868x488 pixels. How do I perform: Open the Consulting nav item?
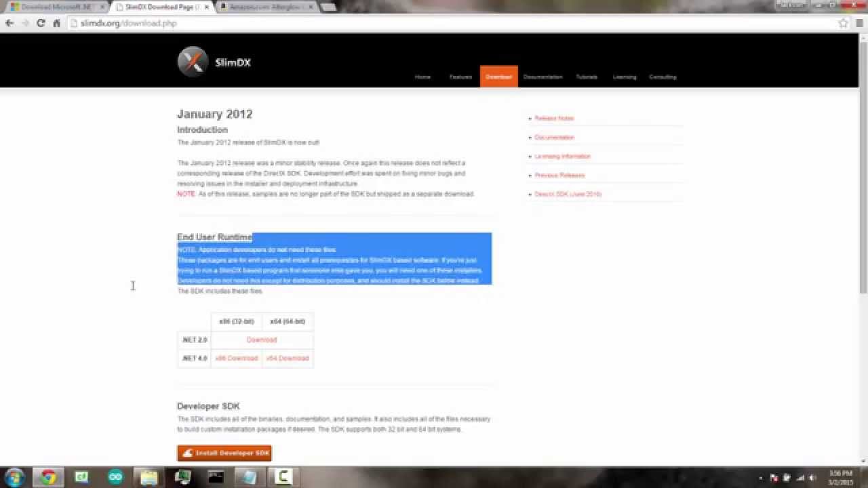pyautogui.click(x=663, y=77)
